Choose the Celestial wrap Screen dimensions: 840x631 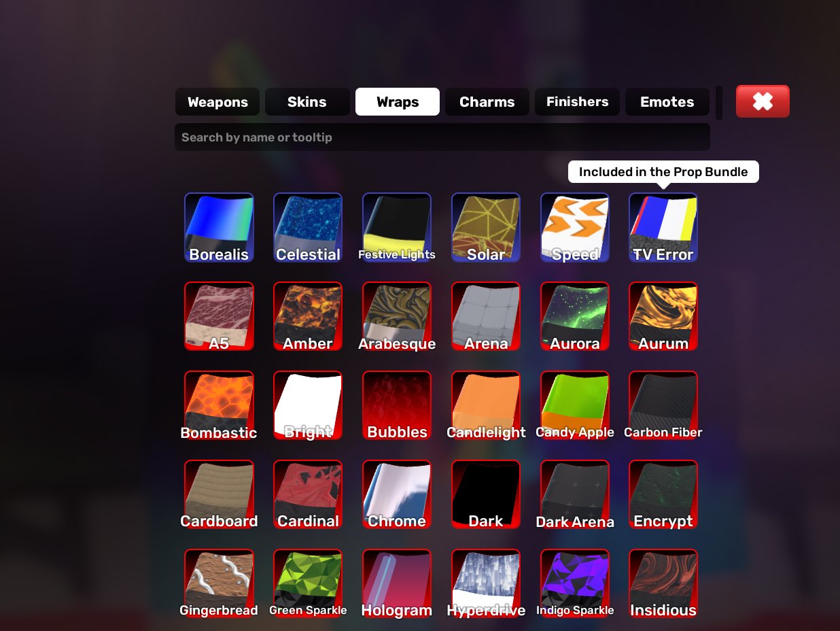tap(308, 228)
